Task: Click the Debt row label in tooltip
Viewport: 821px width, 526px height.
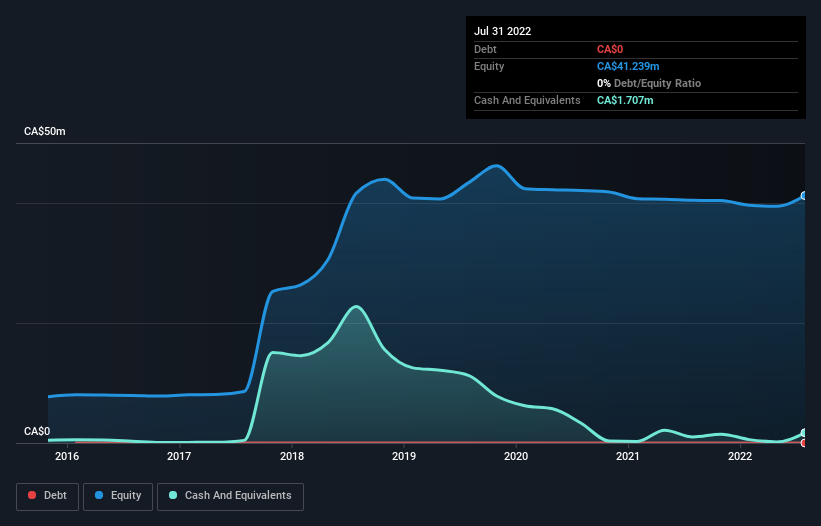Action: [485, 49]
